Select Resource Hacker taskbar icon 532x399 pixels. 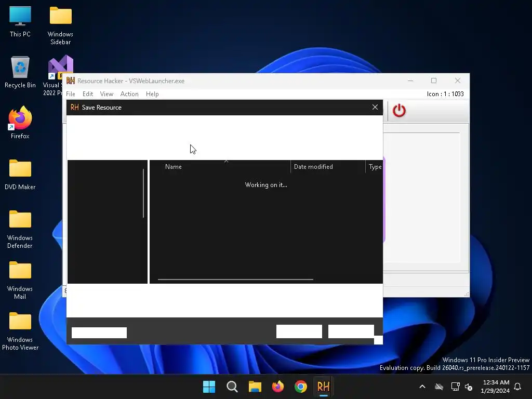point(323,387)
